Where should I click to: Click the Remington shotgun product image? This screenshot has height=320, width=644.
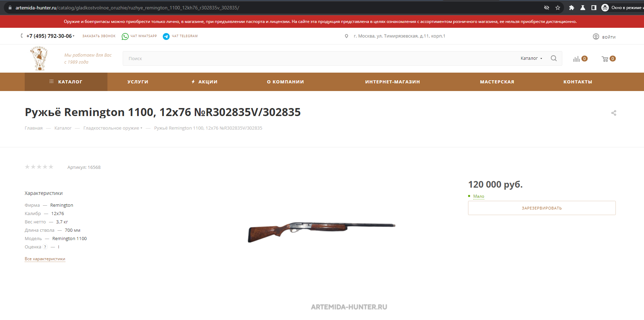[322, 231]
